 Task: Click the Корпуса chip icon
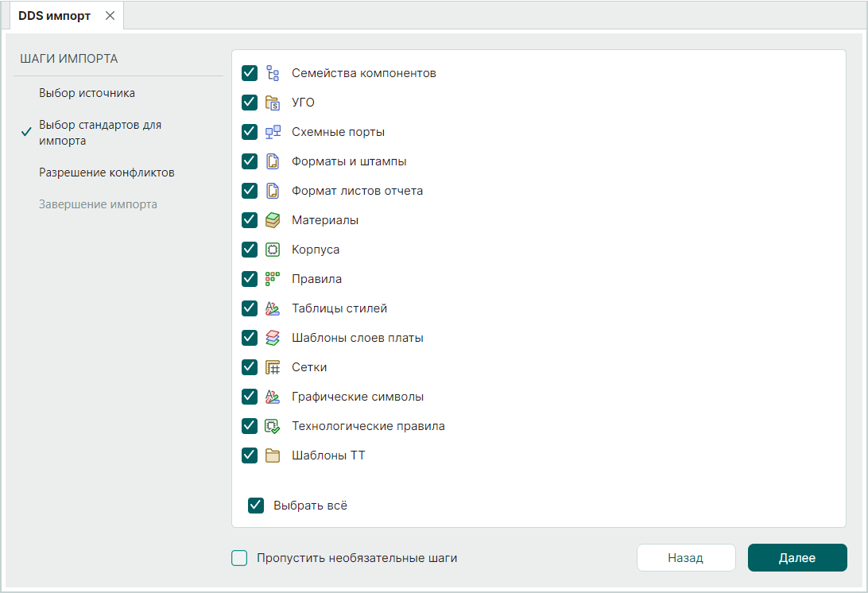tap(273, 250)
